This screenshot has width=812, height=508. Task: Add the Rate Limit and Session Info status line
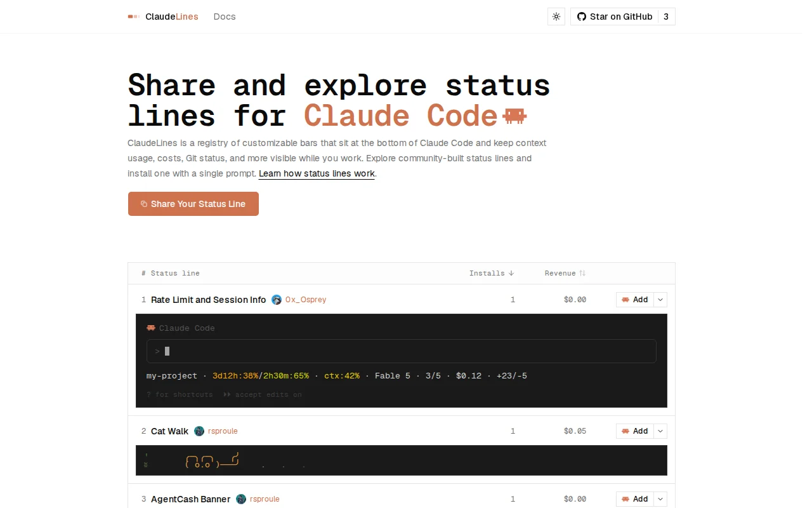[x=635, y=300]
